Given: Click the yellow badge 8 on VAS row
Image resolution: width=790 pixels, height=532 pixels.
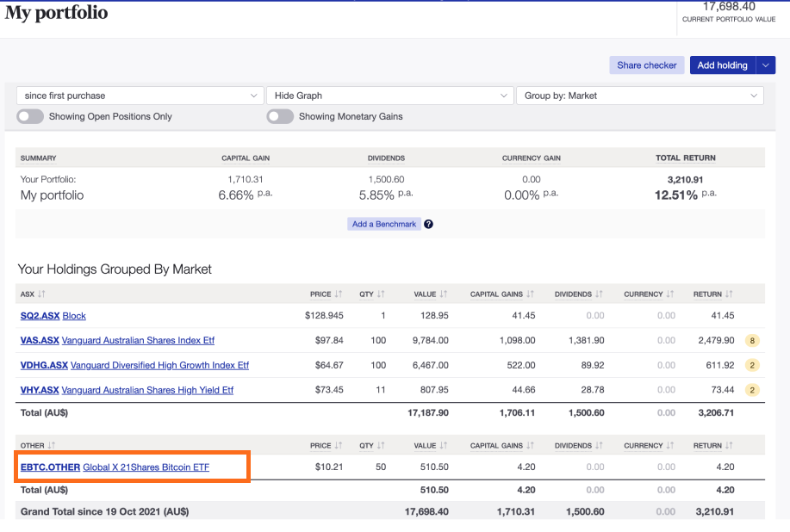Looking at the screenshot, I should click(751, 340).
